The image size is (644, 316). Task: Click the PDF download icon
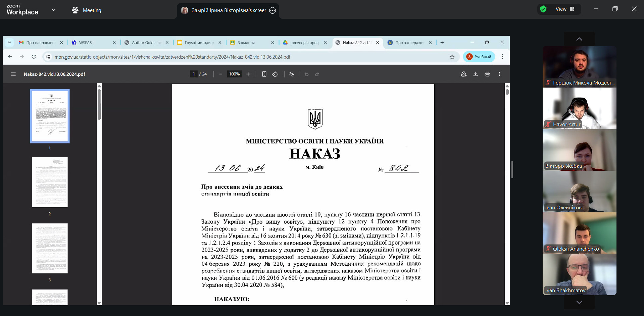click(x=475, y=74)
